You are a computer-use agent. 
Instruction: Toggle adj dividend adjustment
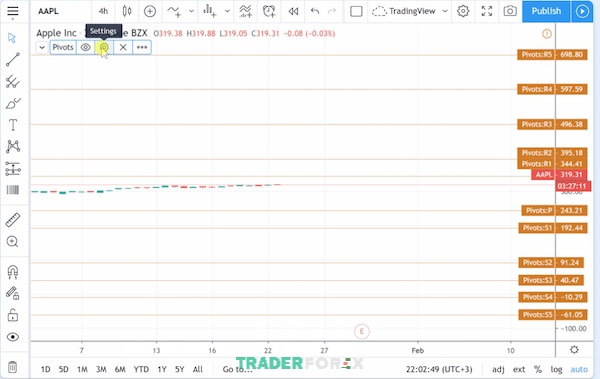coord(498,369)
